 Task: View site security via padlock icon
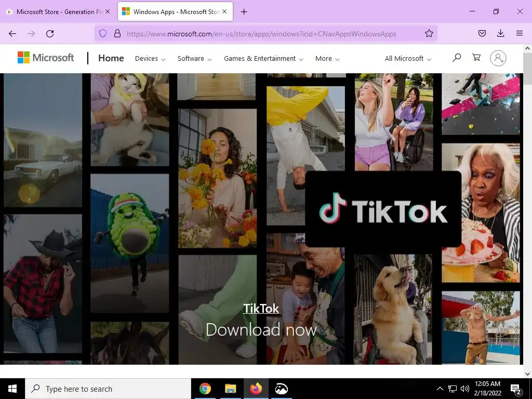coord(117,33)
